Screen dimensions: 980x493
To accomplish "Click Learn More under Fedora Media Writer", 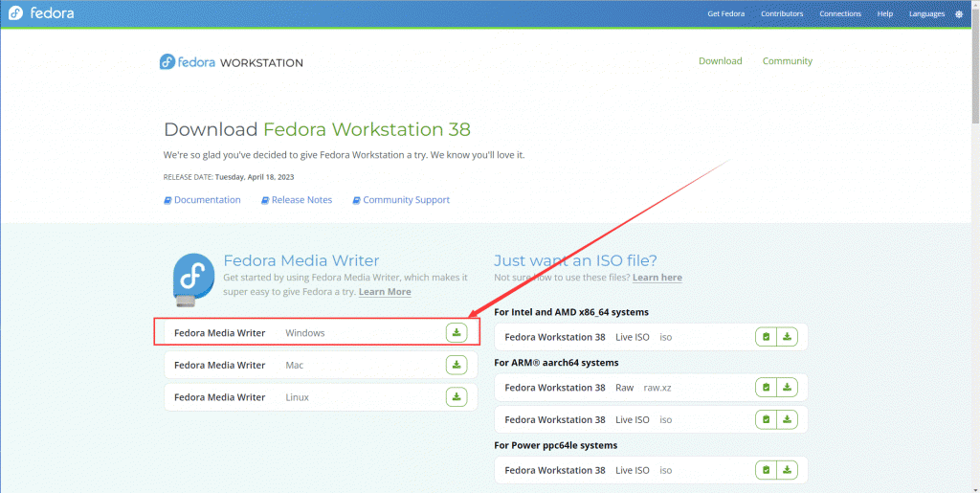I will click(x=385, y=292).
